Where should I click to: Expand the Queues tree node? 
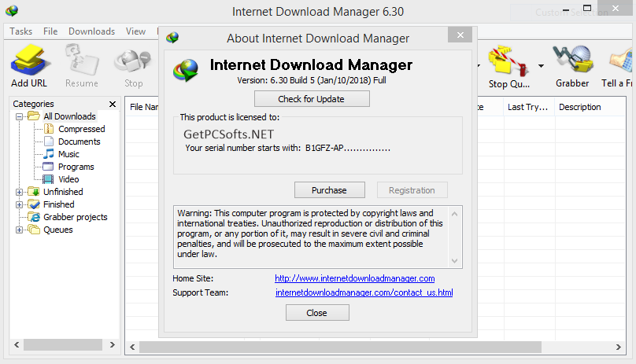click(x=19, y=230)
